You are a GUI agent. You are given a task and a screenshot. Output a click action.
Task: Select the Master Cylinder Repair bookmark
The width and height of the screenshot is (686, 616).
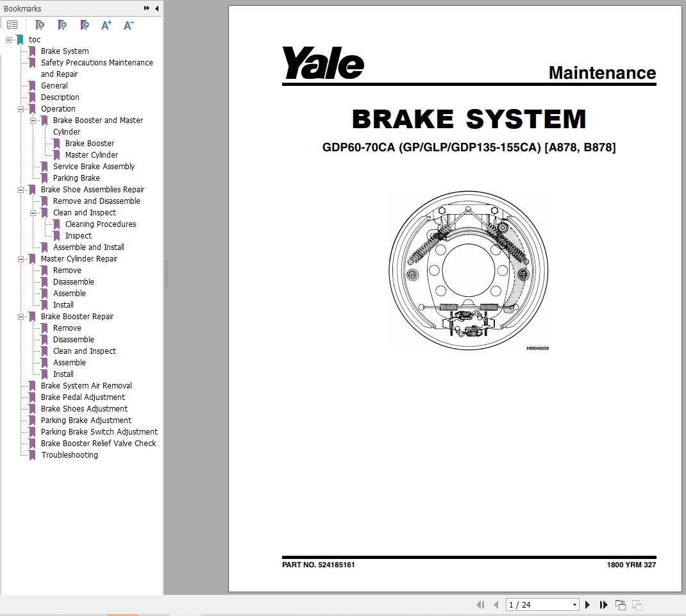(x=79, y=259)
